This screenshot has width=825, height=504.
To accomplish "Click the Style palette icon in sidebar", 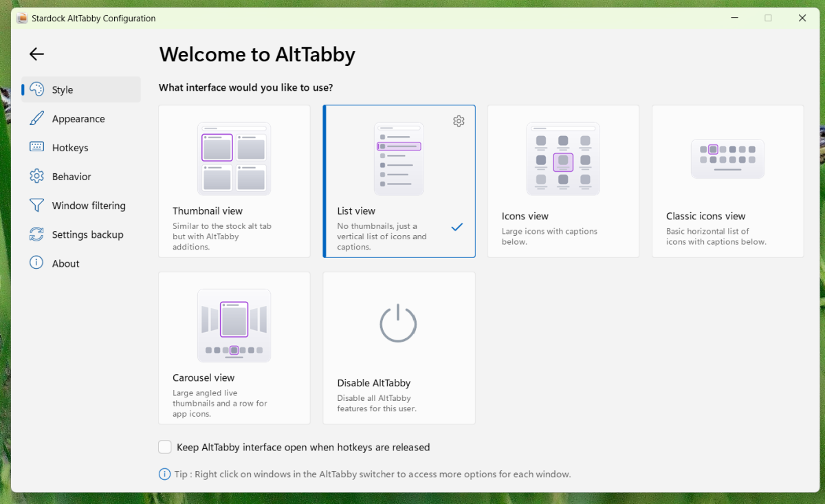I will (37, 89).
